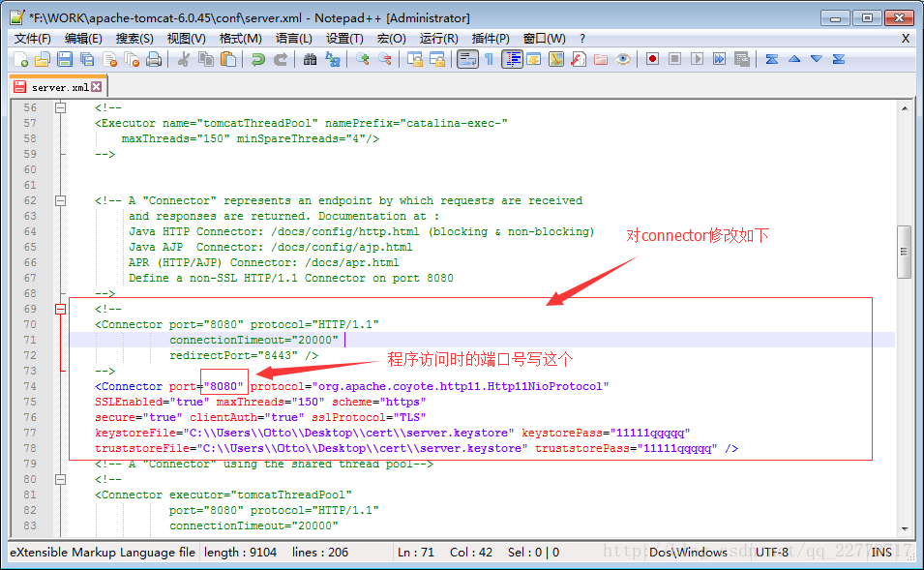Paste from clipboard toolbar icon
The width and height of the screenshot is (924, 570).
228,60
